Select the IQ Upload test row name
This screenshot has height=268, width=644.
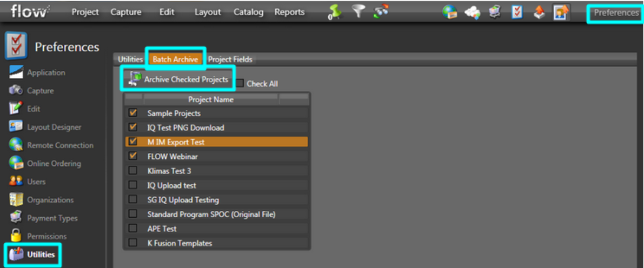pos(171,185)
